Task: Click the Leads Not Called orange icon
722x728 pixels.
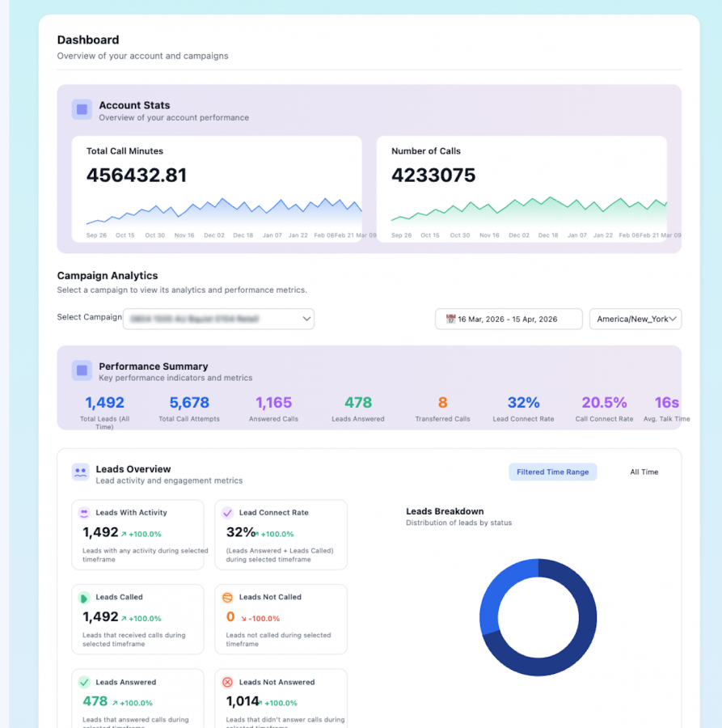Action: [227, 598]
